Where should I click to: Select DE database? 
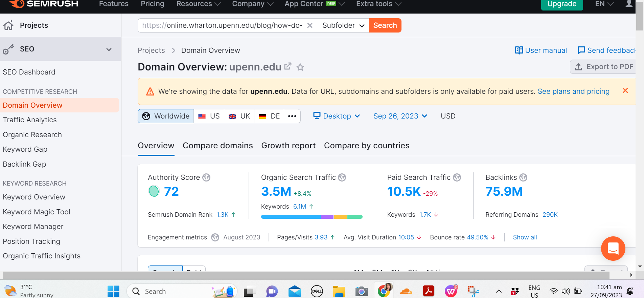(x=269, y=116)
